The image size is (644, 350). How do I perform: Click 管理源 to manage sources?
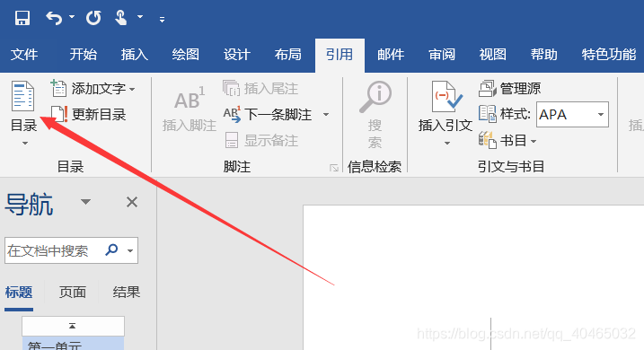click(509, 88)
